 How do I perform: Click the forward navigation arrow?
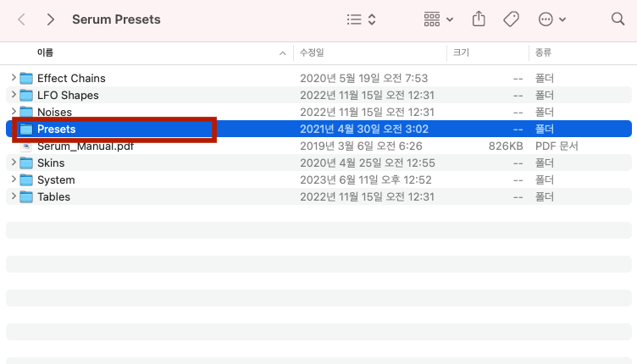click(51, 19)
